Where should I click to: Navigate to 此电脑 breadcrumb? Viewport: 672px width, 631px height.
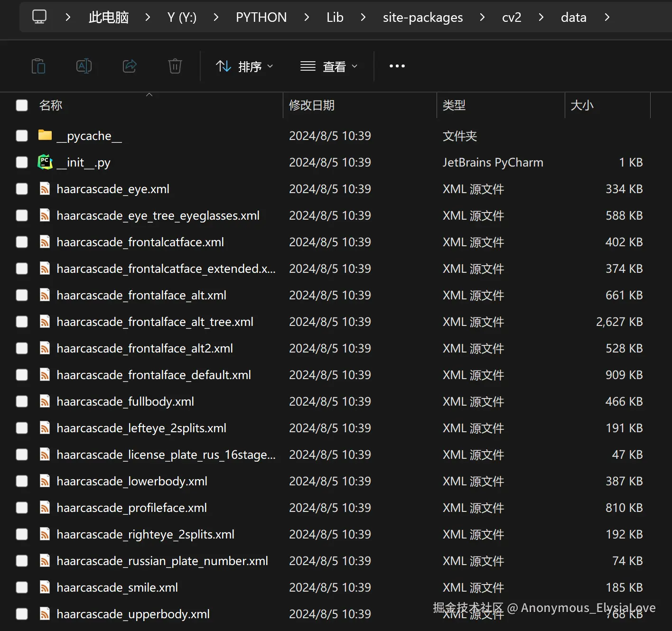tap(109, 18)
